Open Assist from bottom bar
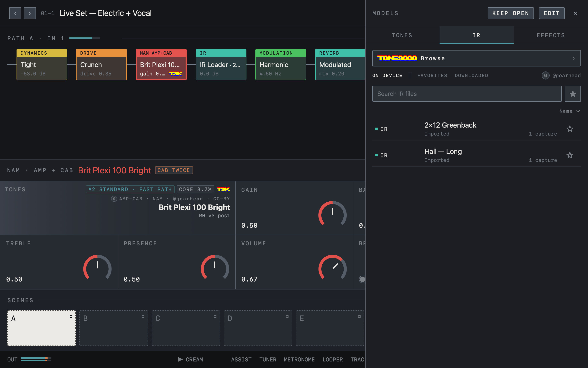Screen dimensions: 588x368 pyautogui.click(x=241, y=359)
